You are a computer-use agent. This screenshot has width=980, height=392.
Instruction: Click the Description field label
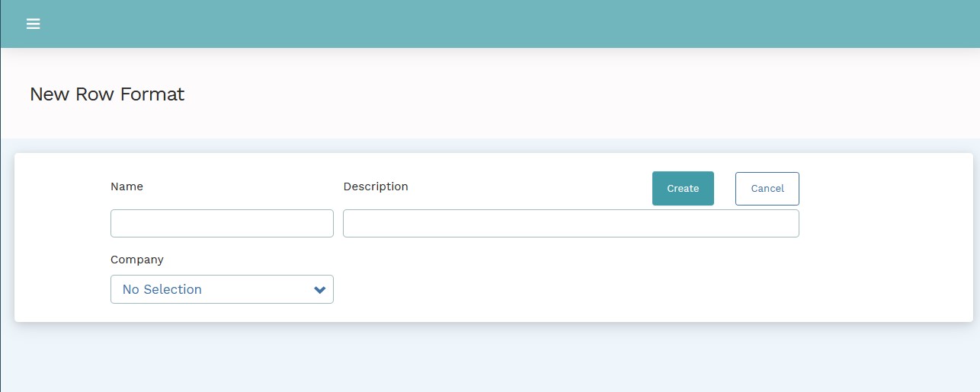point(376,186)
